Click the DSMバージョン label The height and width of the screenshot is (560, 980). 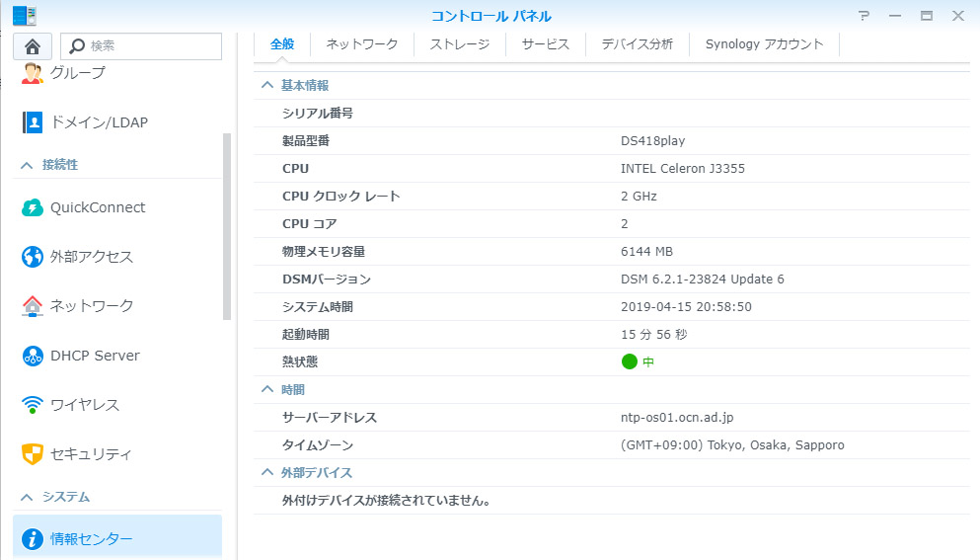pyautogui.click(x=327, y=280)
